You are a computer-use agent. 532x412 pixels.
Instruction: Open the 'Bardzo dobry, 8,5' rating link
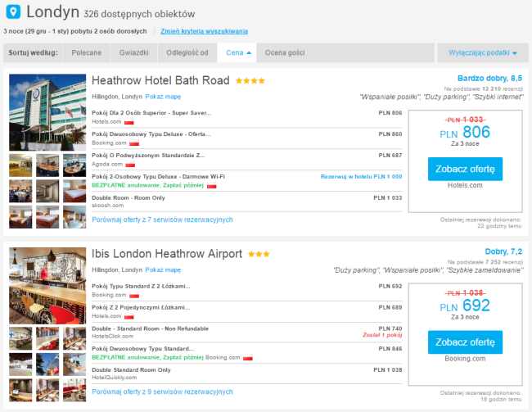coord(489,79)
